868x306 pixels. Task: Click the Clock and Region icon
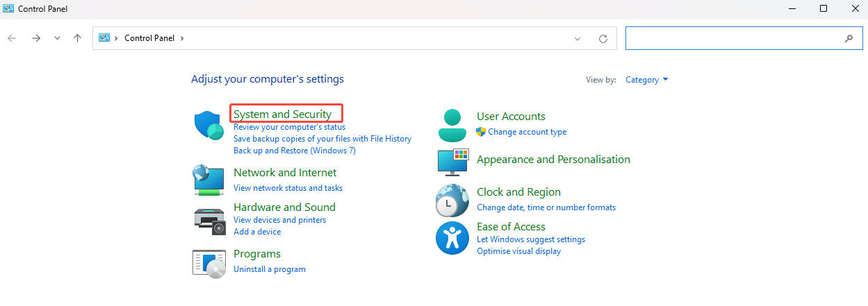(452, 201)
